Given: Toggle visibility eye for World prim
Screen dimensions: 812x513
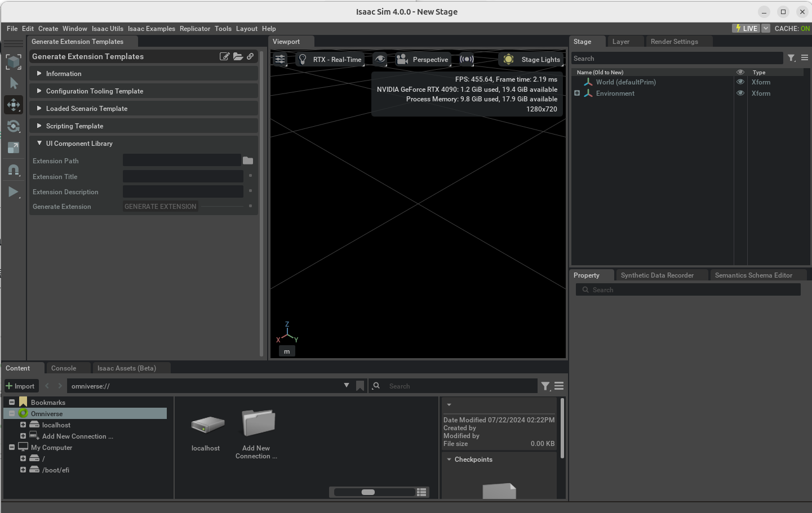Looking at the screenshot, I should click(740, 82).
